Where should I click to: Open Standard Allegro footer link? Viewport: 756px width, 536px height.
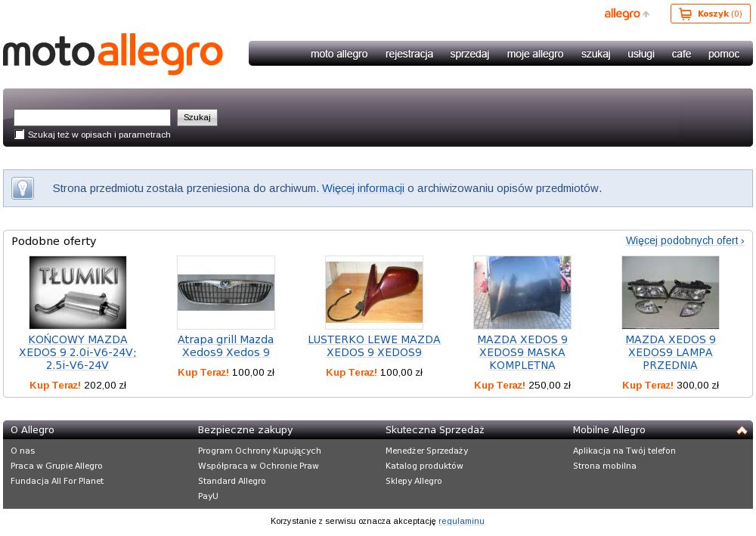click(231, 481)
